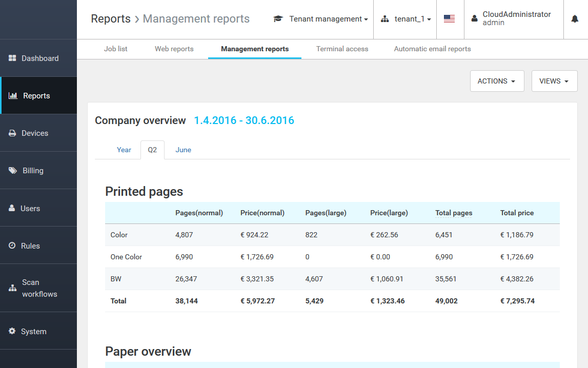Open the ACTIONS dropdown button
This screenshot has width=588, height=368.
pos(497,81)
